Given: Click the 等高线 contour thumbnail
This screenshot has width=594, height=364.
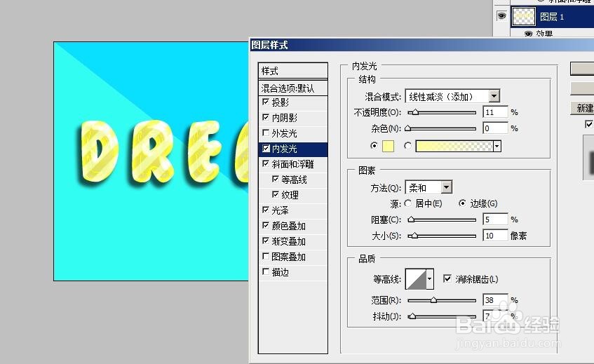Looking at the screenshot, I should [x=416, y=279].
